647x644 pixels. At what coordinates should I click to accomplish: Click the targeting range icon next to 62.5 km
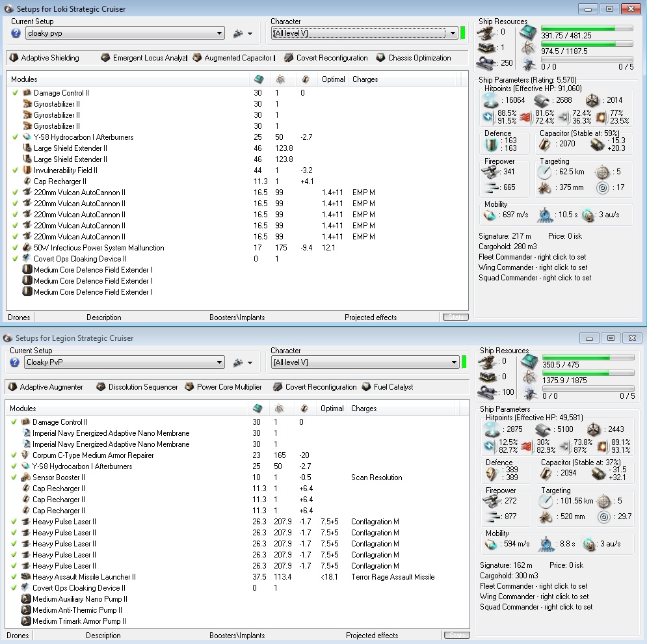pyautogui.click(x=545, y=172)
